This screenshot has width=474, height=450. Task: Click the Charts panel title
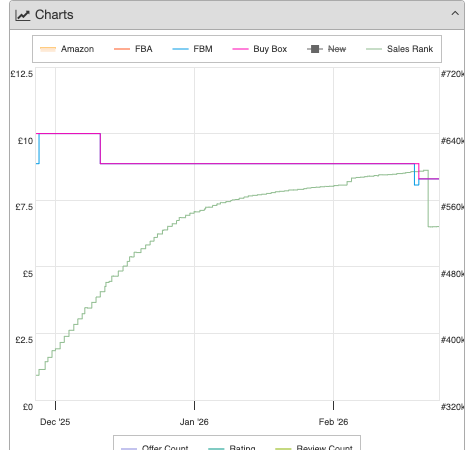click(x=54, y=15)
